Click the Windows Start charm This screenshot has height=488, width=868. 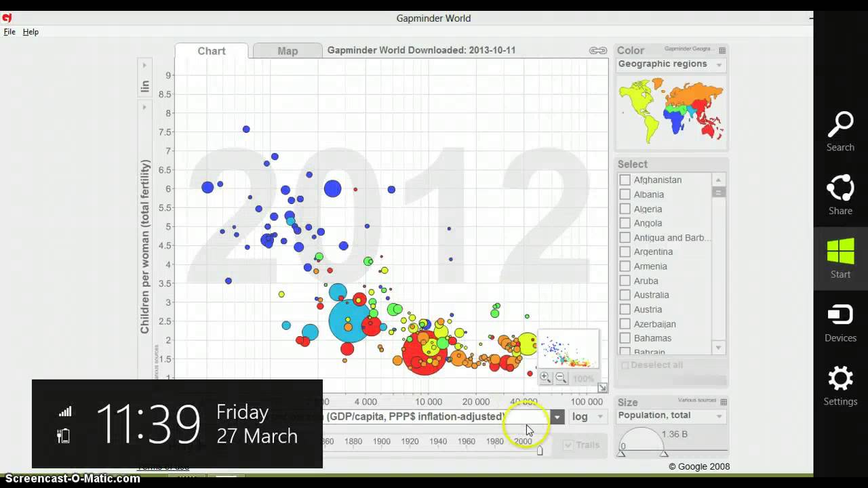click(x=840, y=258)
